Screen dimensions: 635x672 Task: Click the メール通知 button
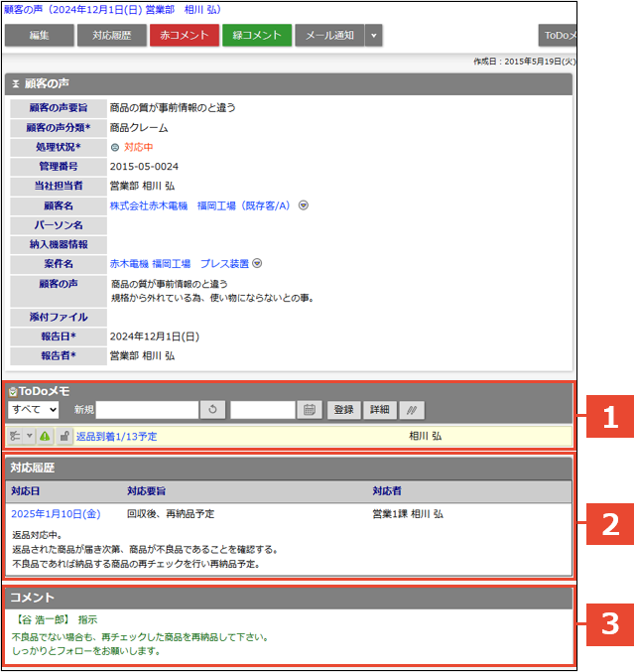click(329, 35)
